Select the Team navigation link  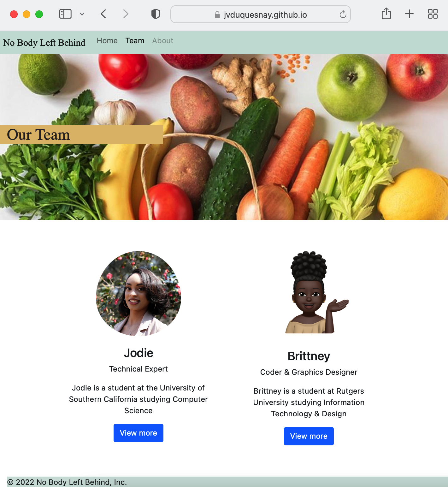pyautogui.click(x=135, y=41)
